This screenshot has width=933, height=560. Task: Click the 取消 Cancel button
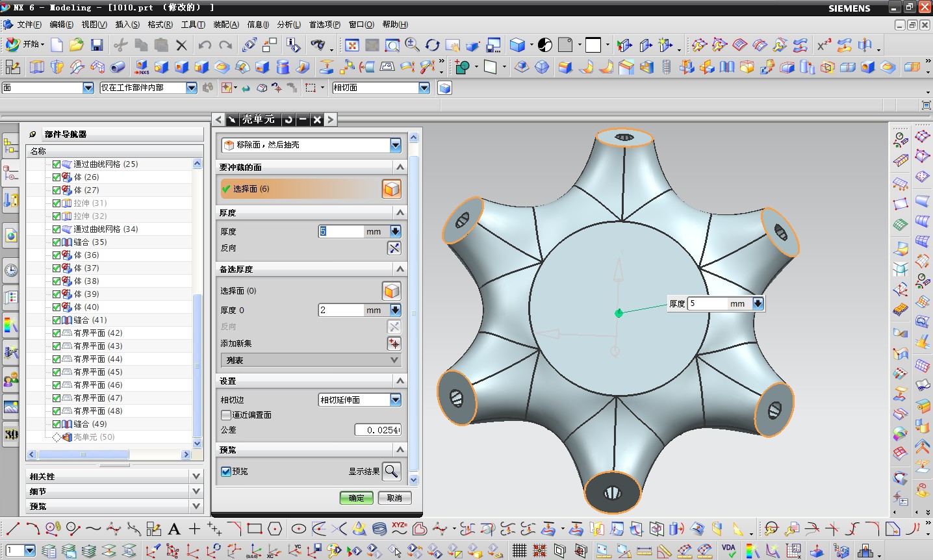pyautogui.click(x=394, y=498)
